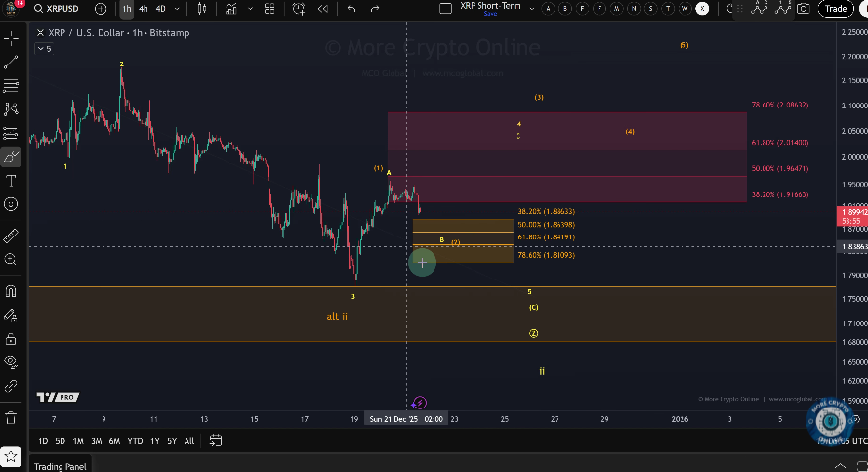
Task: Click the XRP Short-Term layout name
Action: point(490,6)
